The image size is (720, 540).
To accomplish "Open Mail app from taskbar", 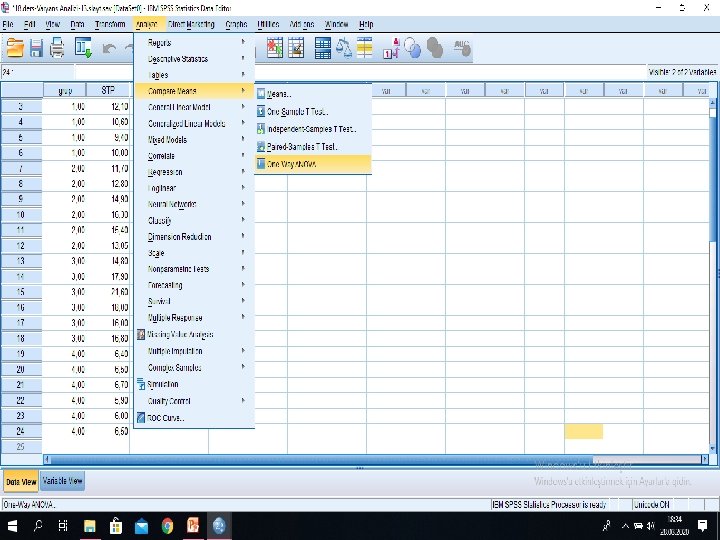I will point(141,526).
